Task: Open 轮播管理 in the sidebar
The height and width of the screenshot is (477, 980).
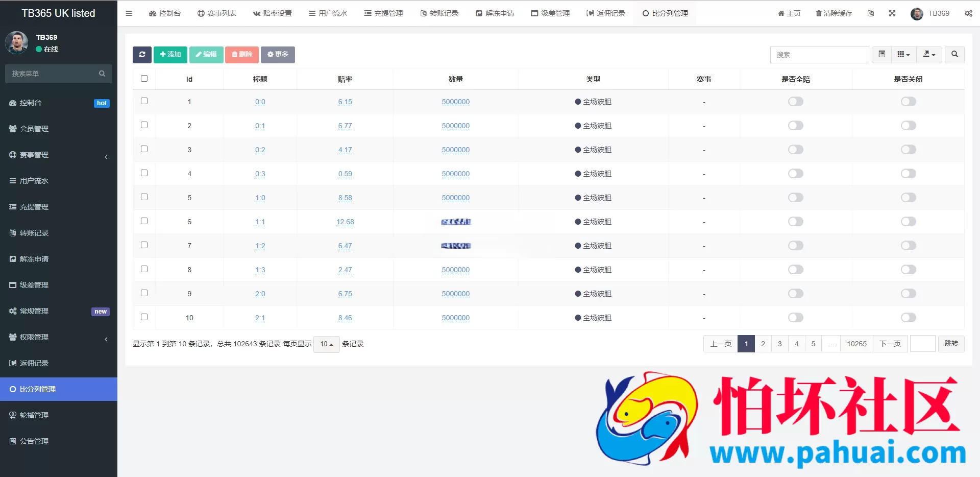Action: [59, 415]
